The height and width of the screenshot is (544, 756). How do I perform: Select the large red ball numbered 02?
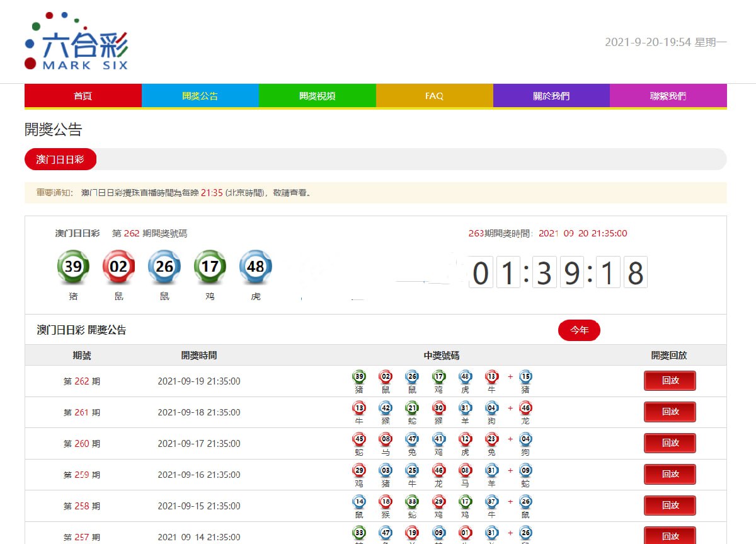tap(119, 267)
